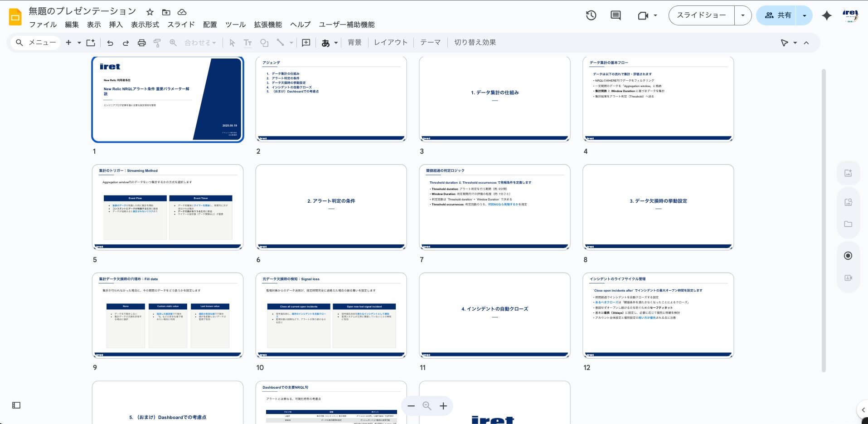This screenshot has width=868, height=424.
Task: Open the fit zoom dropdown
Action: click(x=200, y=43)
